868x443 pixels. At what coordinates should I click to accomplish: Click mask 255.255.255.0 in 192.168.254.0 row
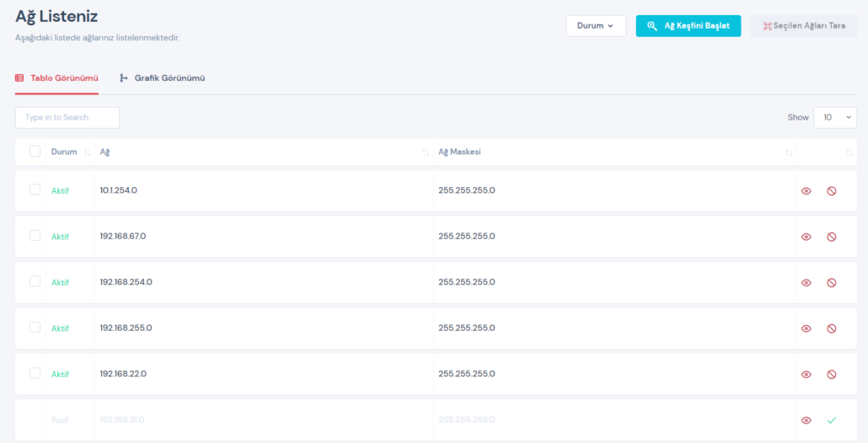coord(467,282)
